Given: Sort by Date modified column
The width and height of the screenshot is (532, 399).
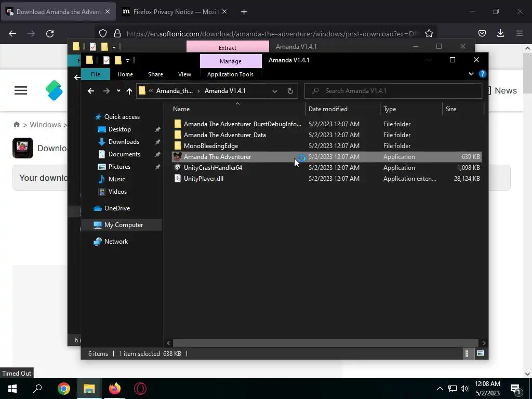Looking at the screenshot, I should click(328, 109).
